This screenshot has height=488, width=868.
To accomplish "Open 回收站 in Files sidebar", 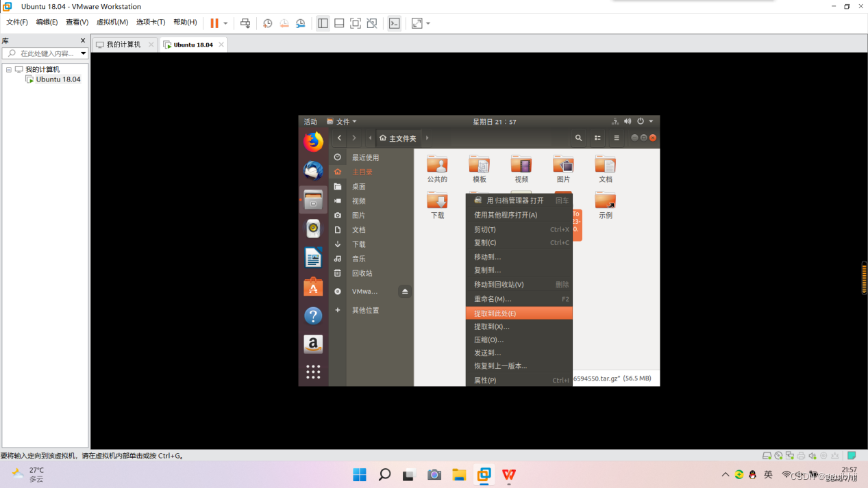I will [x=372, y=273].
